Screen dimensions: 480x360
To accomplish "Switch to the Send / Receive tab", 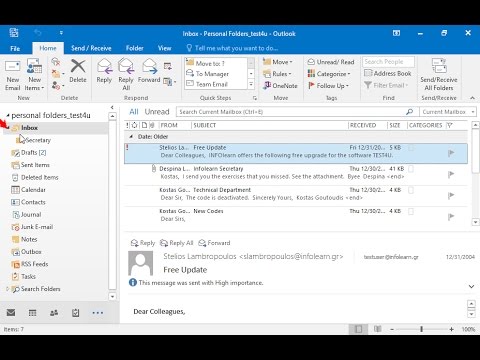I will pyautogui.click(x=91, y=48).
